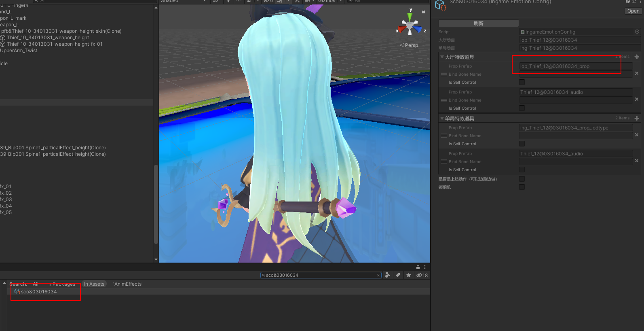Open scene effects dropdown arrow

click(258, 1)
